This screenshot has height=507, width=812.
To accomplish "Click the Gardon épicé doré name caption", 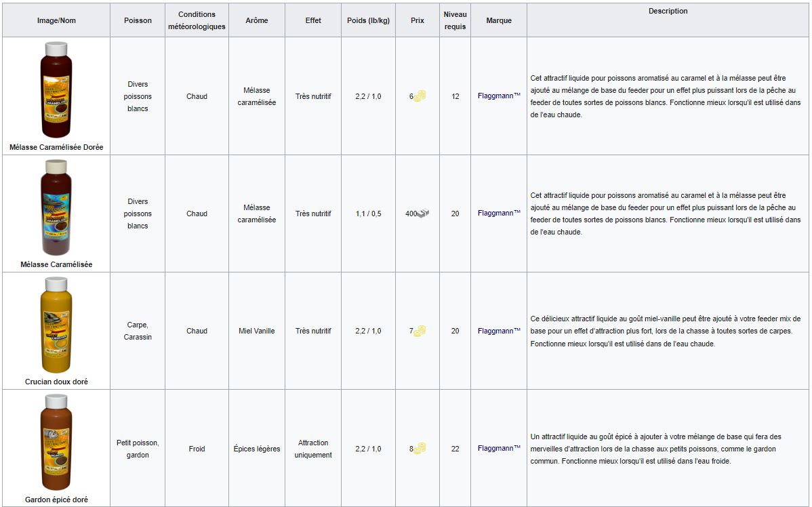I will click(x=56, y=500).
